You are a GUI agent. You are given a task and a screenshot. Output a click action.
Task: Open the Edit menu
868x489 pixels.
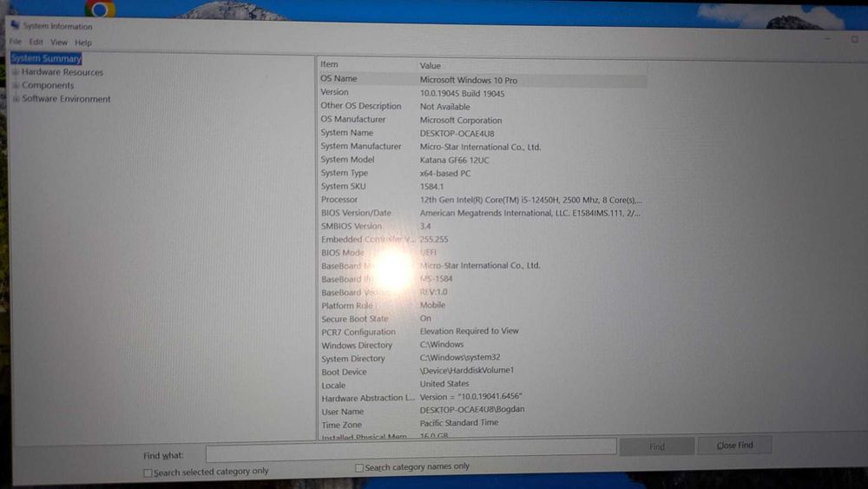coord(36,42)
